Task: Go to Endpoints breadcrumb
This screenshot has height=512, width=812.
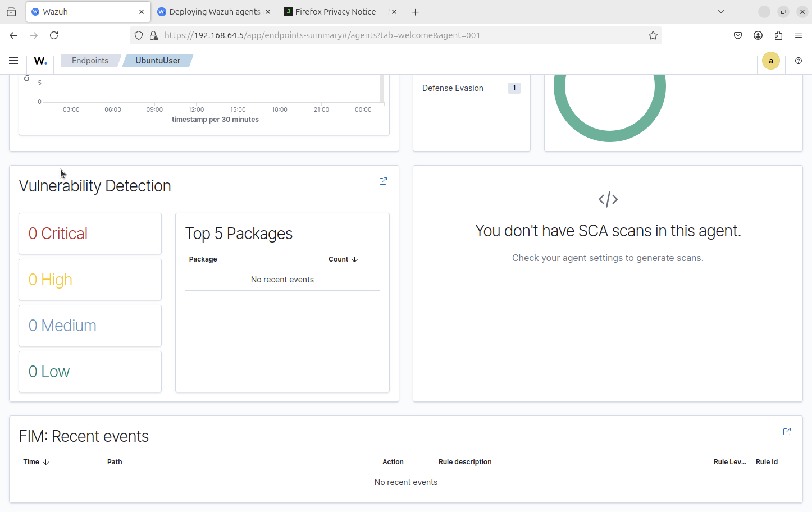Action: click(x=90, y=61)
